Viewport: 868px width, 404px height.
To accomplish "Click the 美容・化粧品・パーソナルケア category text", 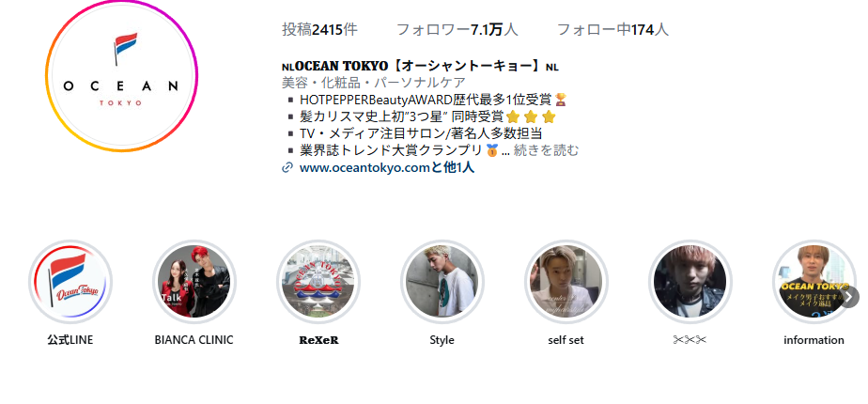I will coord(374,83).
